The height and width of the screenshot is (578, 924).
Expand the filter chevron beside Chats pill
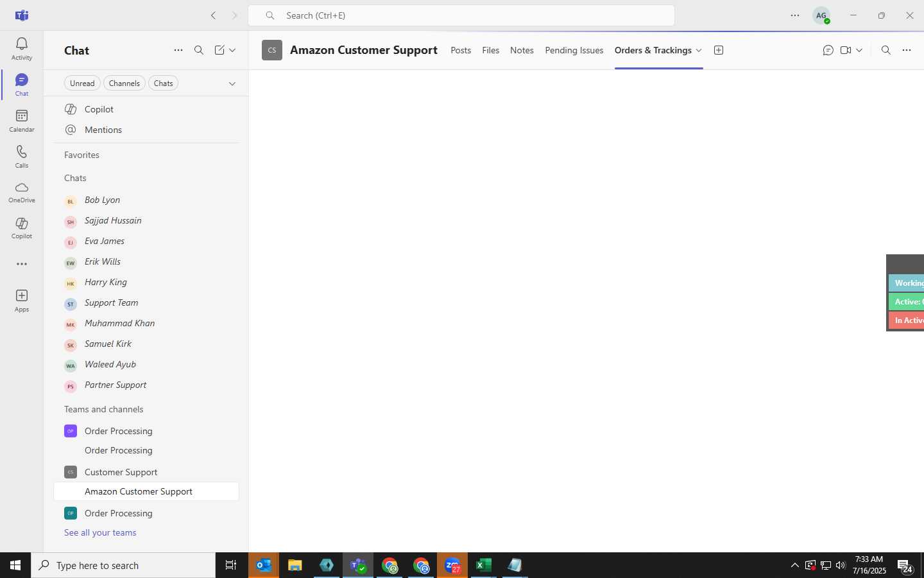232,83
